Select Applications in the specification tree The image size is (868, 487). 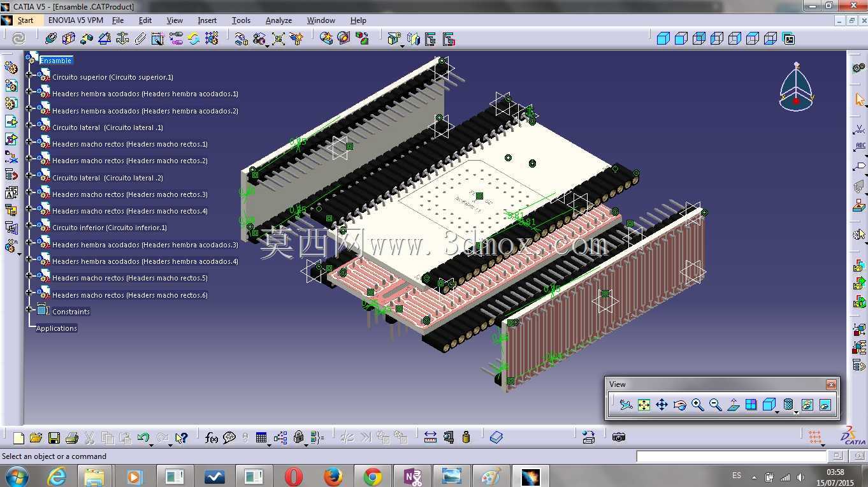click(57, 328)
